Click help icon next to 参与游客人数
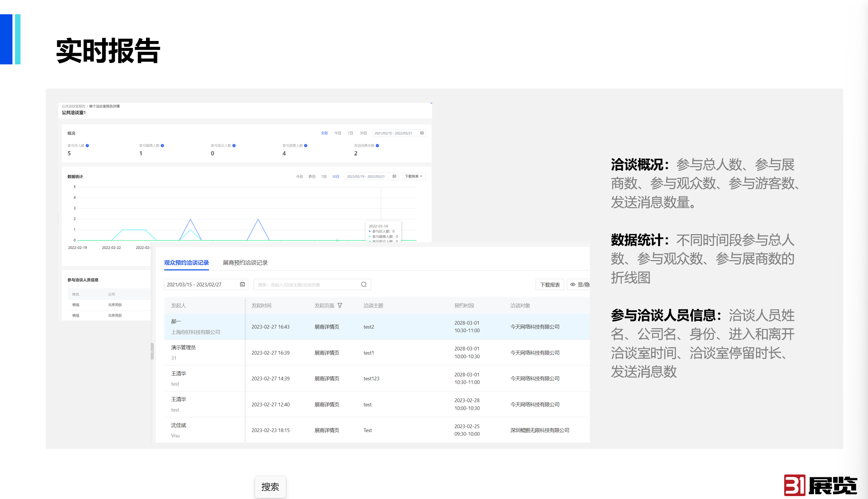 pos(306,146)
